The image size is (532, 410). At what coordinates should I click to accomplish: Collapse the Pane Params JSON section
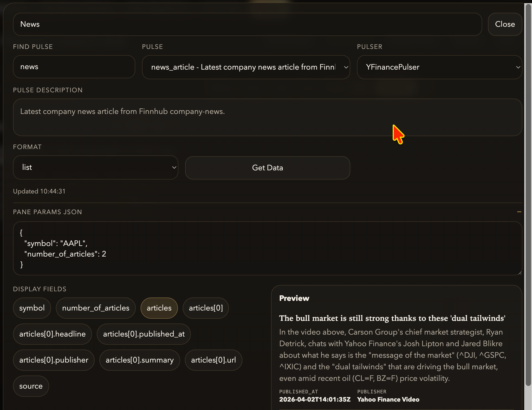pos(519,212)
